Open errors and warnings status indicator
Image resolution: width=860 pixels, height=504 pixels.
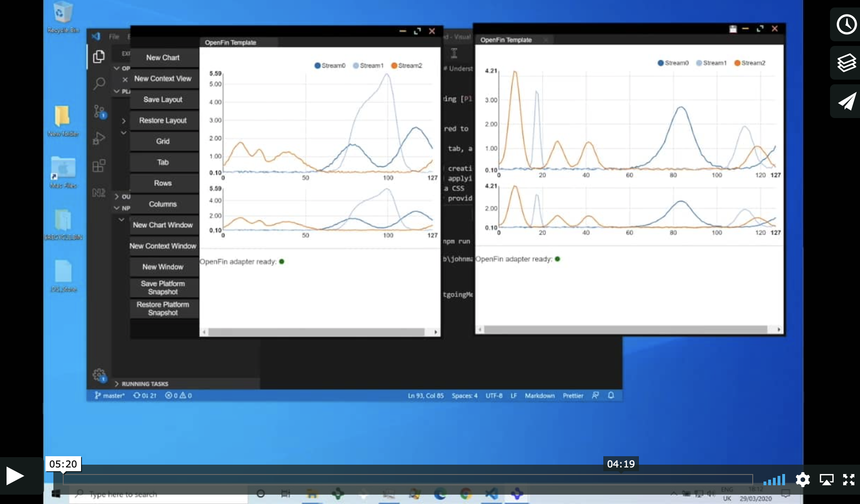(178, 396)
